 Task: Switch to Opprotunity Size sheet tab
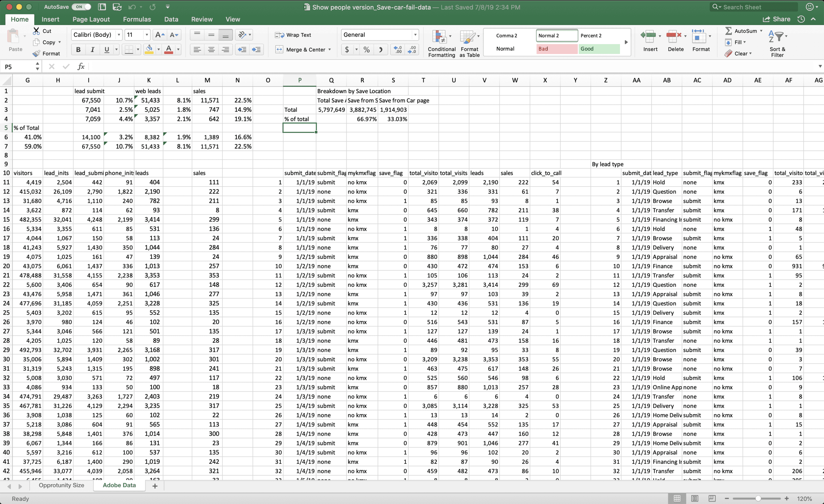(61, 485)
